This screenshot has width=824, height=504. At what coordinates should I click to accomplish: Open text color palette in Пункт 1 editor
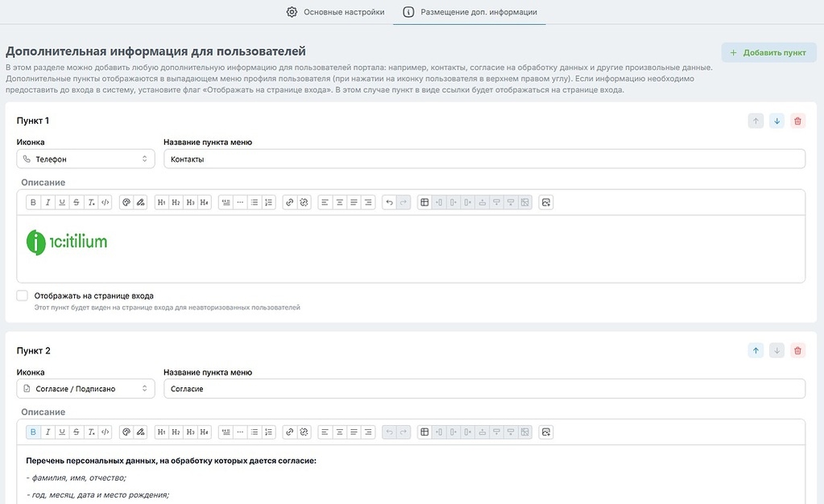(126, 202)
